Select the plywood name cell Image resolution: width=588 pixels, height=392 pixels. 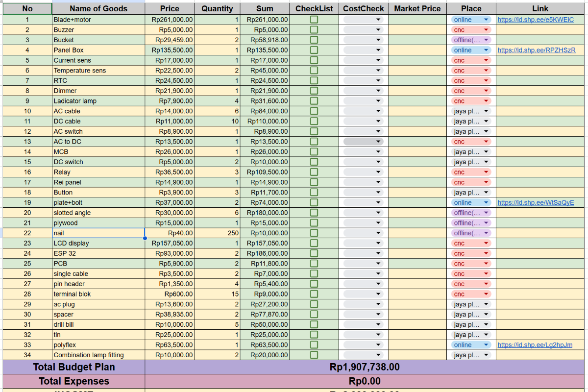[x=98, y=223]
